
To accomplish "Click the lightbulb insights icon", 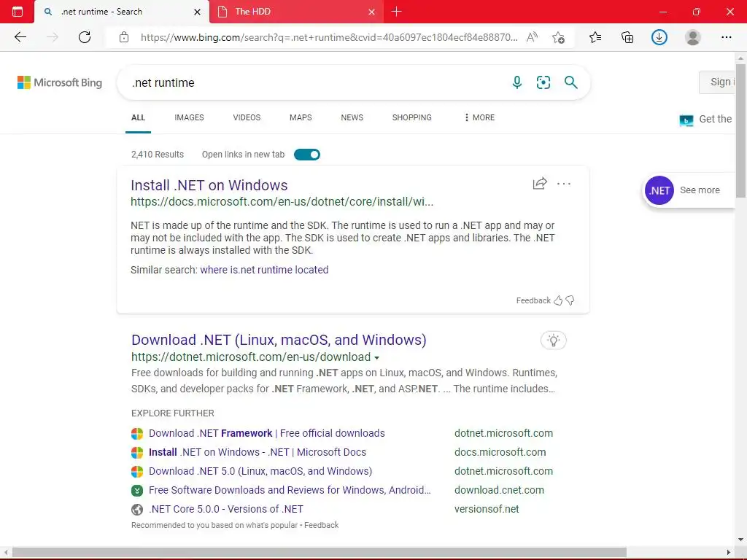I will point(553,340).
